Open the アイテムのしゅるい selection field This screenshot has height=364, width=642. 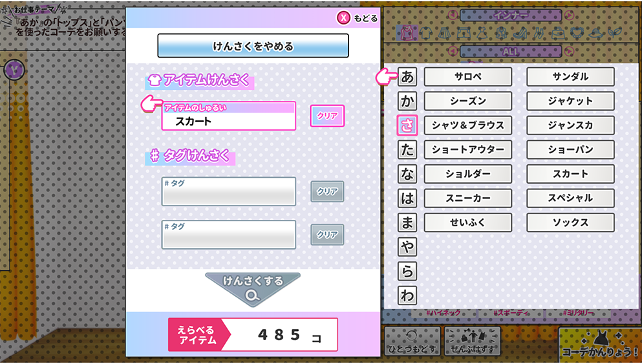228,116
